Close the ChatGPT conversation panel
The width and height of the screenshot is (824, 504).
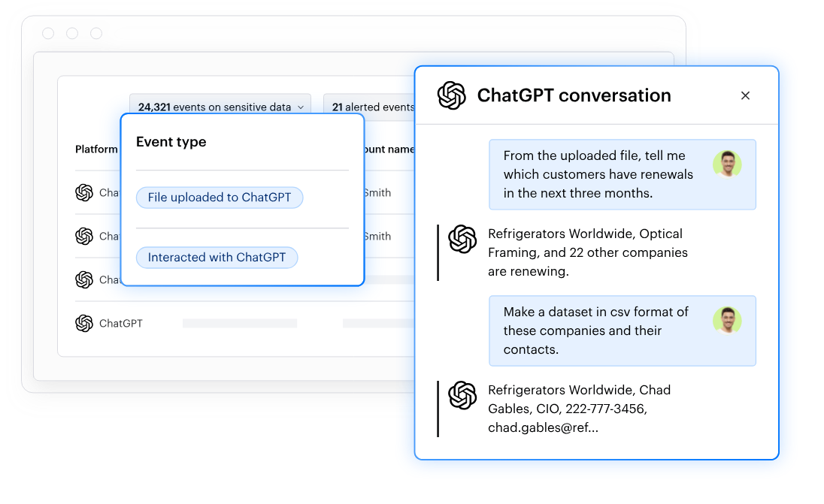click(x=745, y=95)
